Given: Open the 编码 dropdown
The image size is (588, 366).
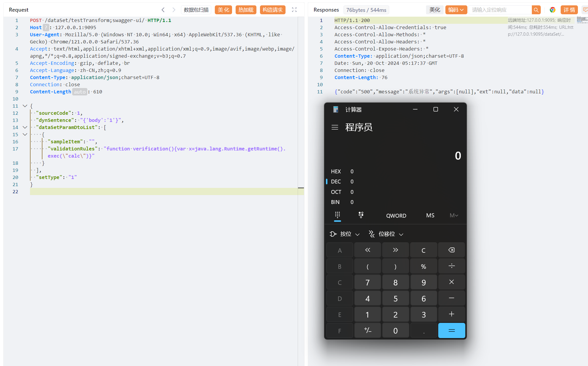Looking at the screenshot, I should tap(456, 10).
